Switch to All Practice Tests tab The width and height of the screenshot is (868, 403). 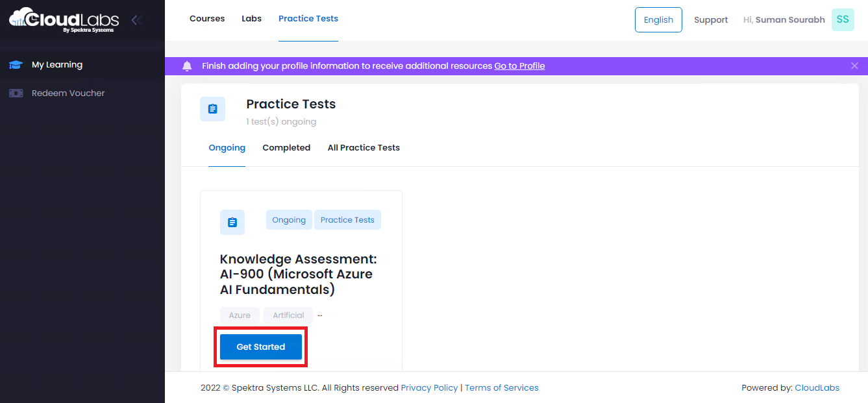pos(364,148)
